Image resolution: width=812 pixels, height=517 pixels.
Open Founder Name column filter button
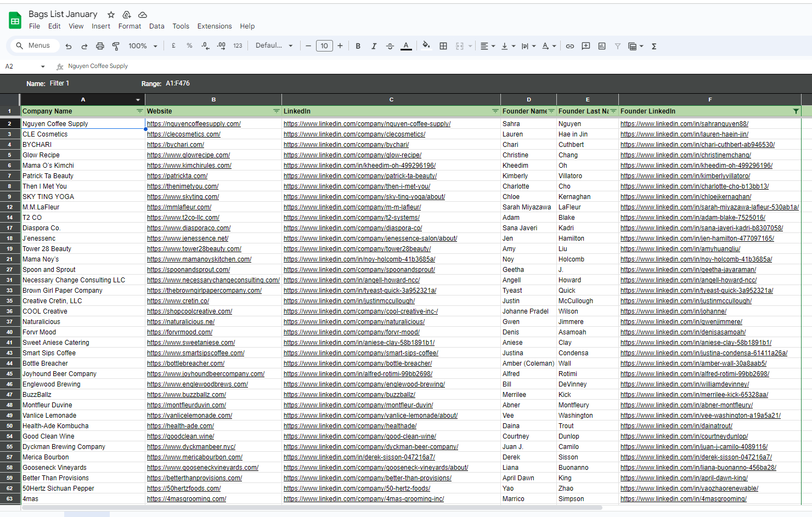point(551,111)
